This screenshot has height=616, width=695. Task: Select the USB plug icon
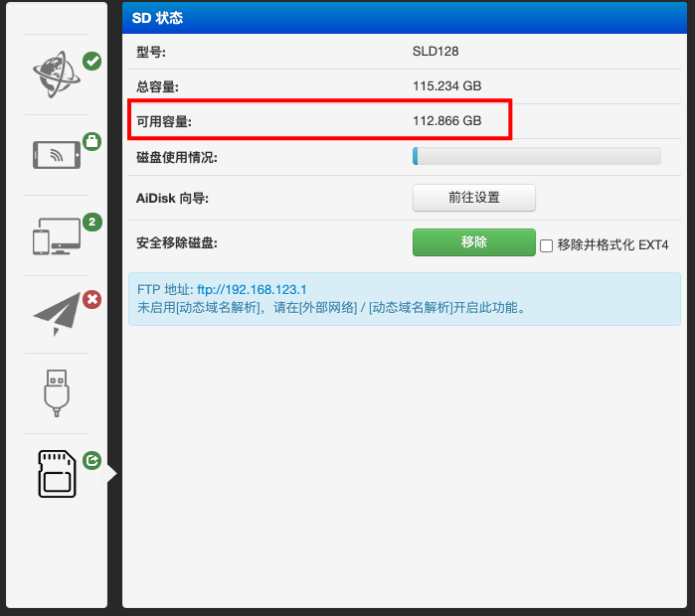tap(57, 392)
